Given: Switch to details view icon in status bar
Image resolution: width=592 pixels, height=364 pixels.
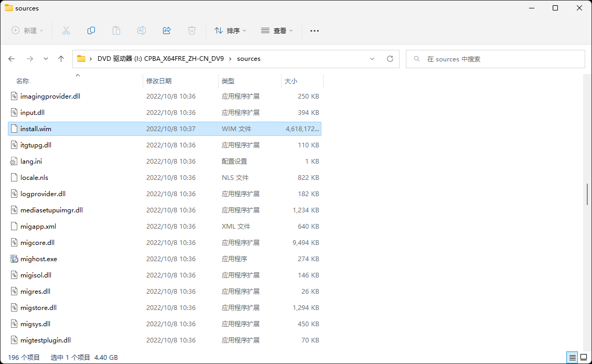Looking at the screenshot, I should pos(573,357).
